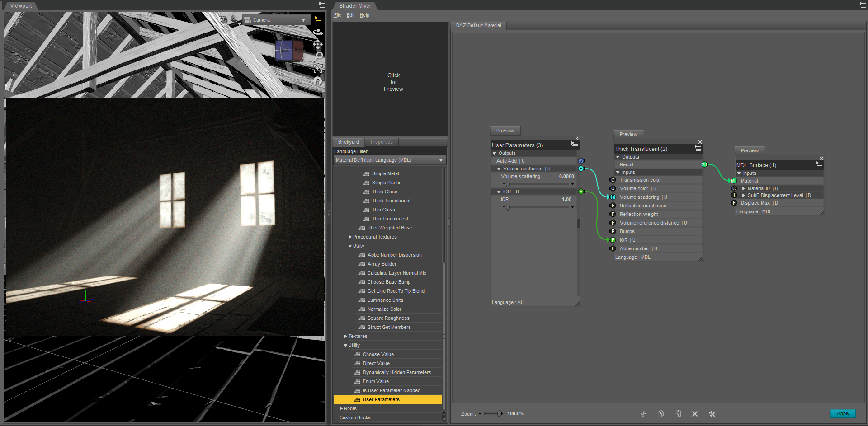The width and height of the screenshot is (868, 426).
Task: Switch to the Brickyard tab
Action: point(349,142)
